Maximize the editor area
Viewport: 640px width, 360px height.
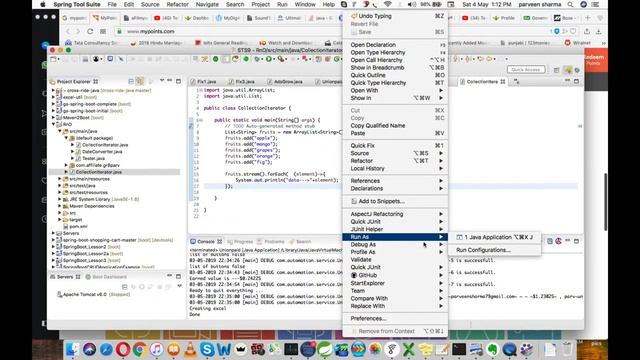pyautogui.click(x=576, y=81)
